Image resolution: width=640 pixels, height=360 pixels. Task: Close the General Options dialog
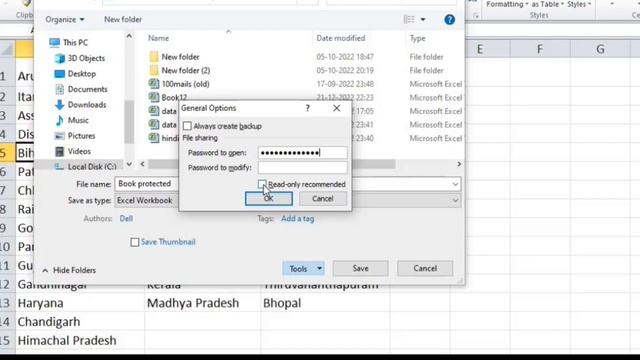click(336, 108)
